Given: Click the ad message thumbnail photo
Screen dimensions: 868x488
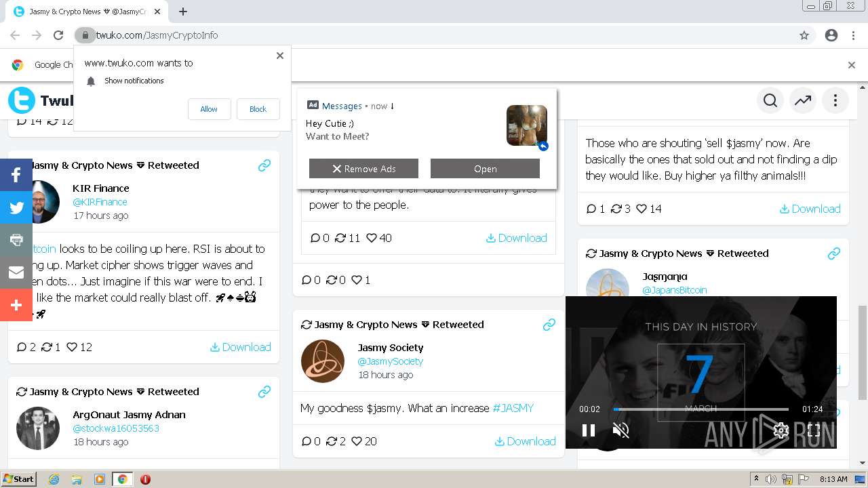Looking at the screenshot, I should click(527, 125).
